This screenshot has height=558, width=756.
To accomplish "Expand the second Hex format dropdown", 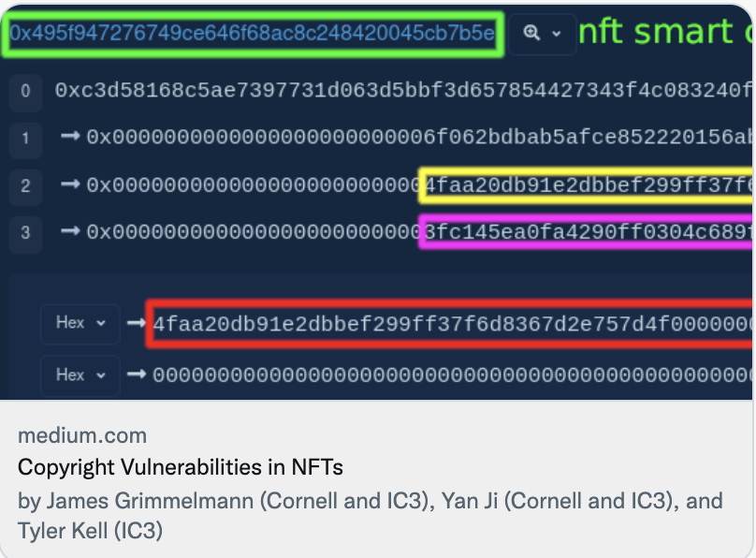I will point(80,375).
